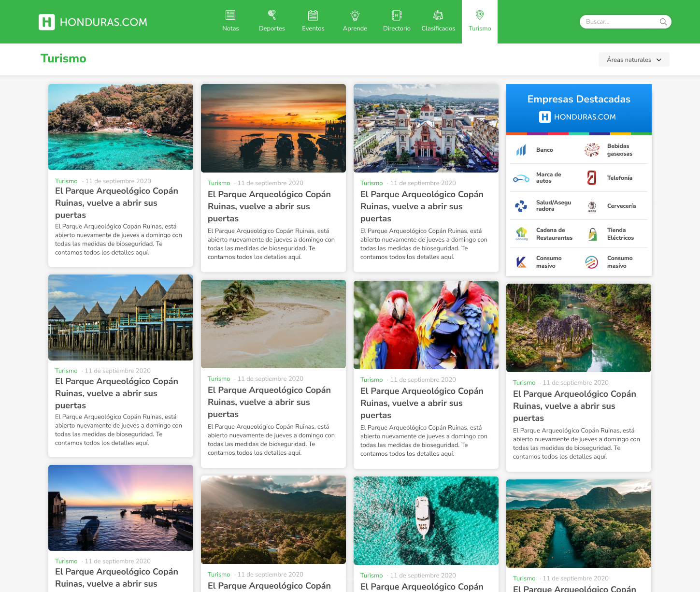Open the article title under the cathedral photo
700x592 pixels.
point(422,206)
